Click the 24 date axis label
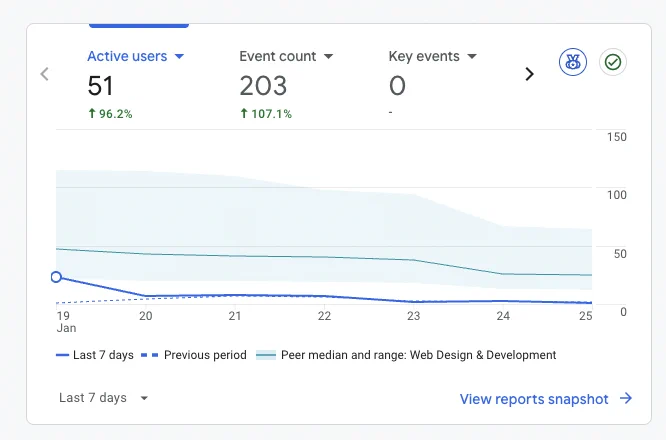This screenshot has width=666, height=440. pos(503,316)
